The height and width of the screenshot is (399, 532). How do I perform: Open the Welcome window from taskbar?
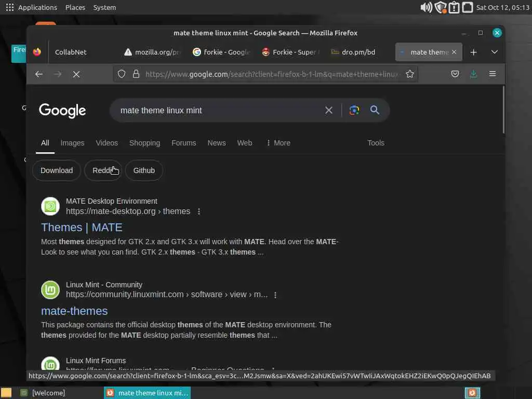point(43,393)
